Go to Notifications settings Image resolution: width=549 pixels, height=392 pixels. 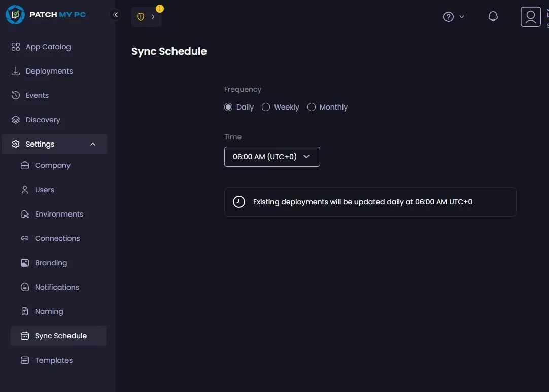57,287
